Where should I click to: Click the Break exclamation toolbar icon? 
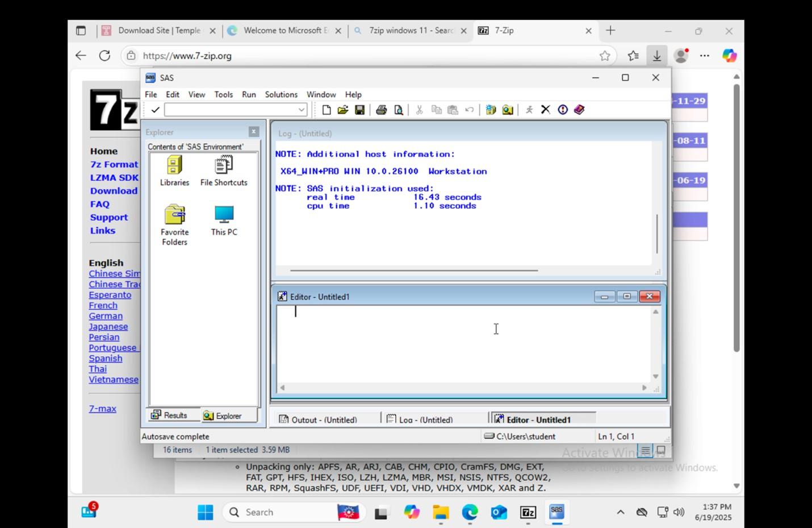point(563,110)
